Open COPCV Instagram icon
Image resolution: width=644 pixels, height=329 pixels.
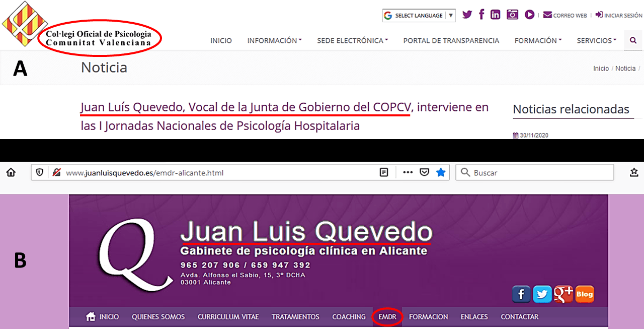[x=512, y=15]
